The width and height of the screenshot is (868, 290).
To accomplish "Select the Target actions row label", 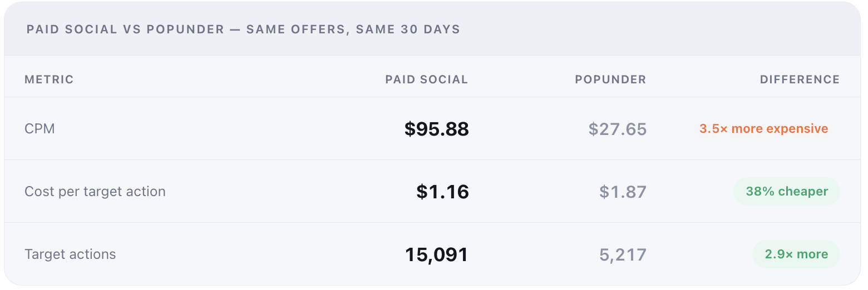I will click(x=70, y=254).
